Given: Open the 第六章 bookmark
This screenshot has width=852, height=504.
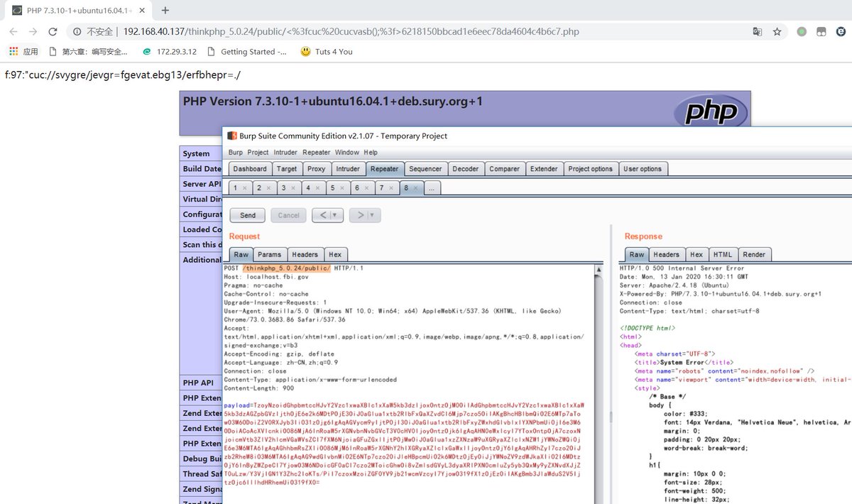Looking at the screenshot, I should tap(89, 52).
